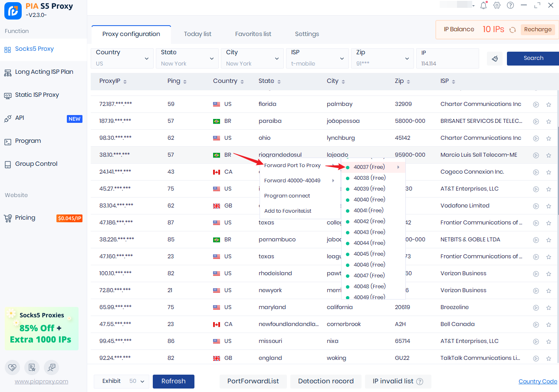Screen dimensions: 559x392
Task: Expand the ISP filter dropdown
Action: 317,58
